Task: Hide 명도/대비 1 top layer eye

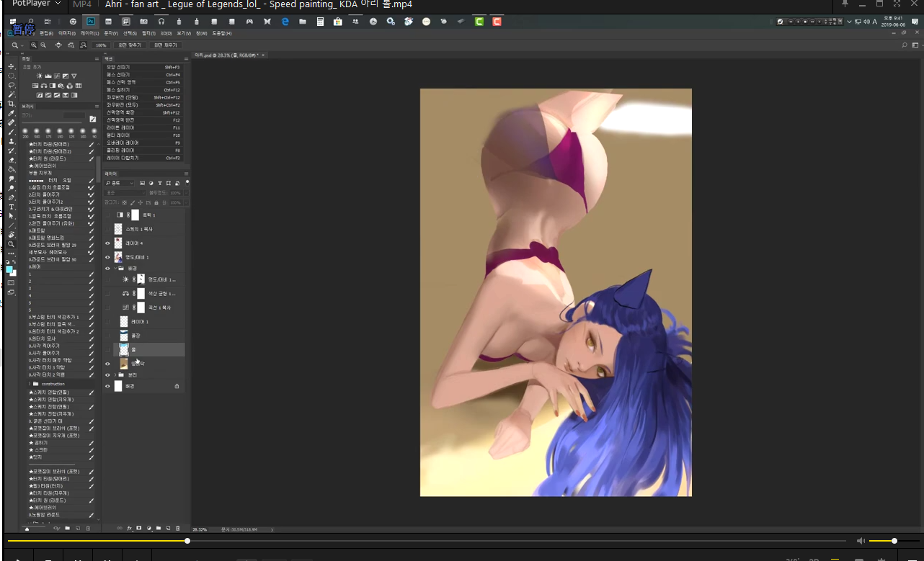Action: tap(108, 257)
